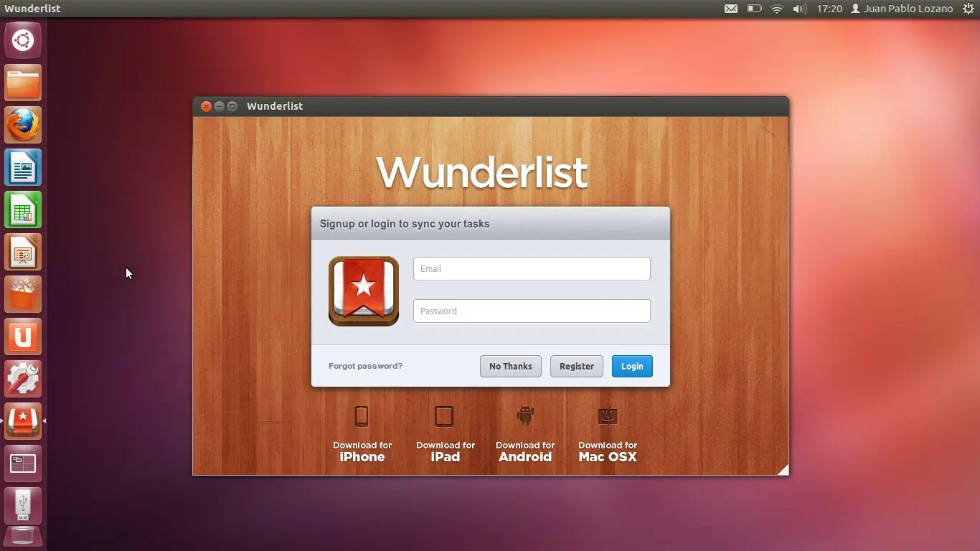Viewport: 980px width, 551px height.
Task: Focus the Email input field
Action: coord(532,268)
